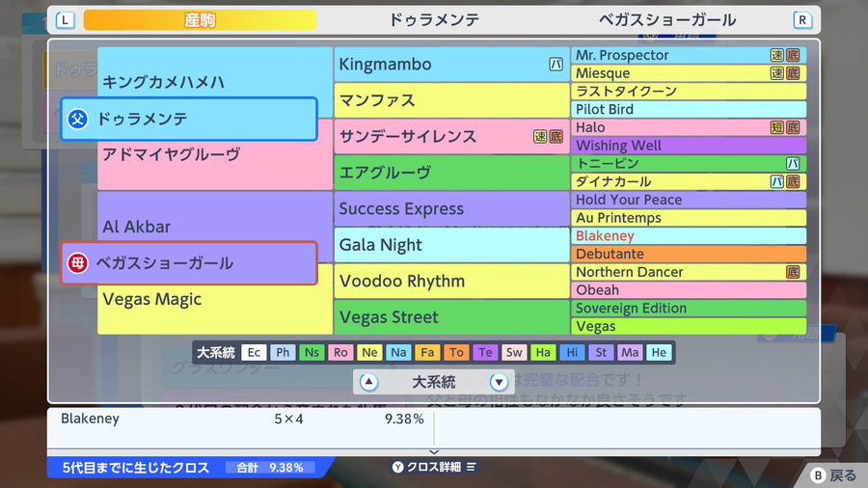This screenshot has width=868, height=488.
Task: Click the St lineage swatch
Action: coord(601,352)
